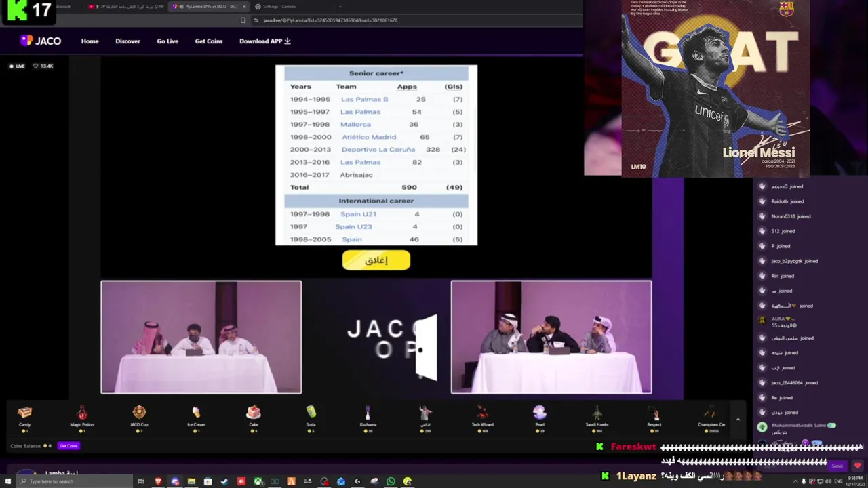Click the LIVE status badge
Screen dimensions: 868x488
tap(18, 66)
